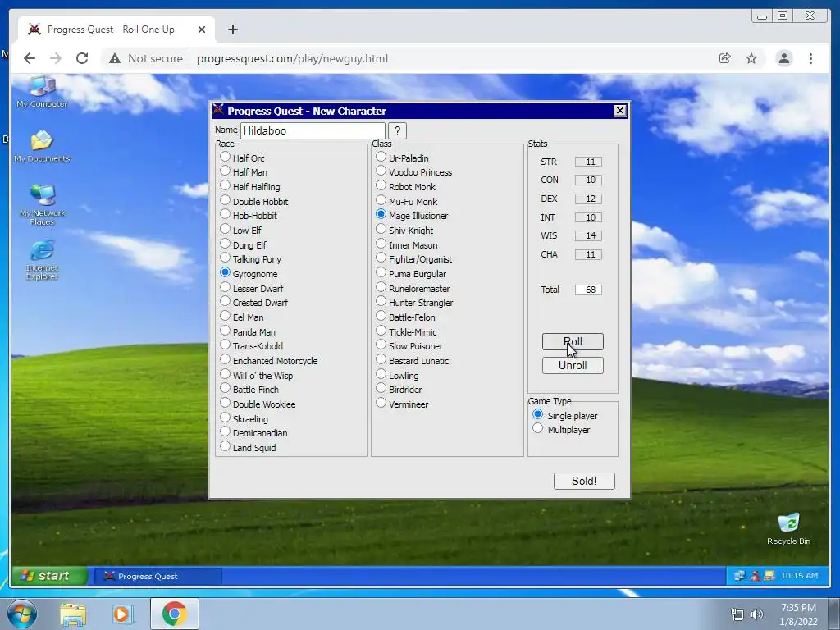Image resolution: width=840 pixels, height=630 pixels.
Task: Select the Eel Man race
Action: pos(225,316)
